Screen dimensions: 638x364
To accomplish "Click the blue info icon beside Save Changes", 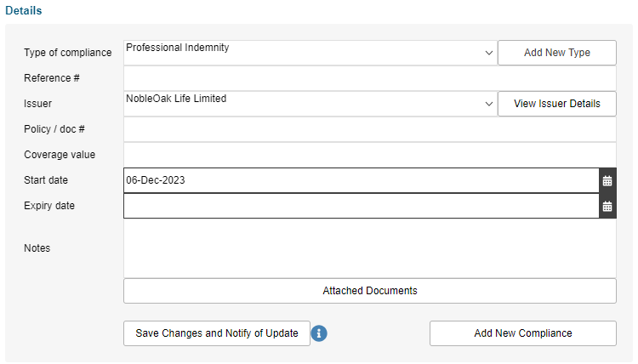I will [x=319, y=333].
